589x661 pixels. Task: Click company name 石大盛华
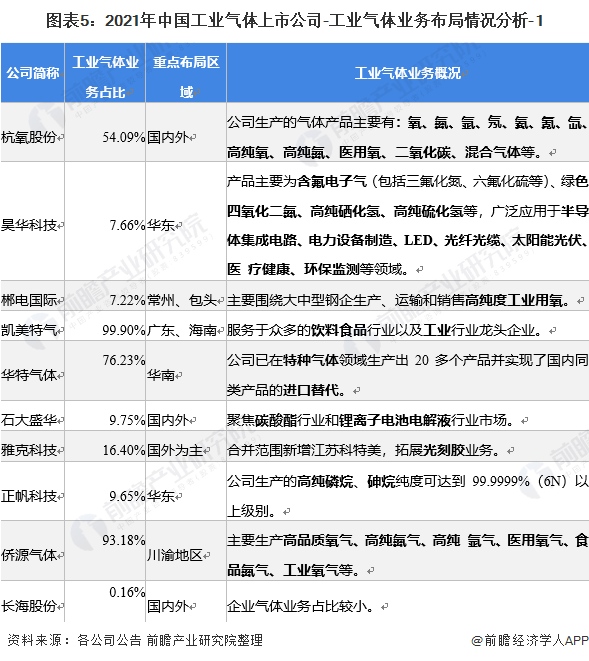click(29, 420)
